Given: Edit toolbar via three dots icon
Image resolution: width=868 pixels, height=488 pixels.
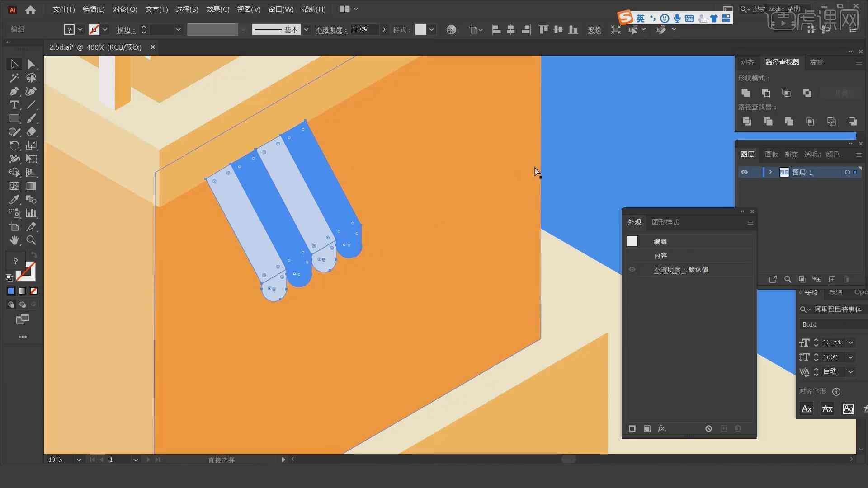Looking at the screenshot, I should point(22,337).
